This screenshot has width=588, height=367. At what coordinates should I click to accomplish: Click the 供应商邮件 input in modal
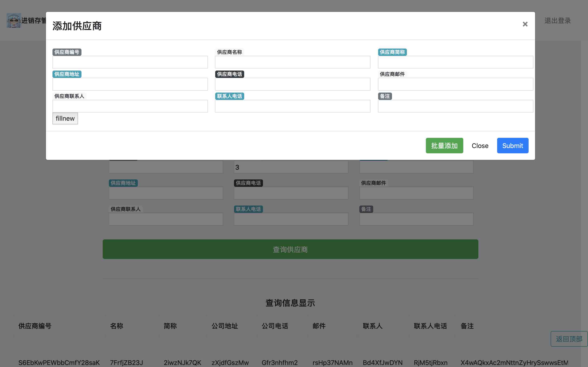[455, 84]
